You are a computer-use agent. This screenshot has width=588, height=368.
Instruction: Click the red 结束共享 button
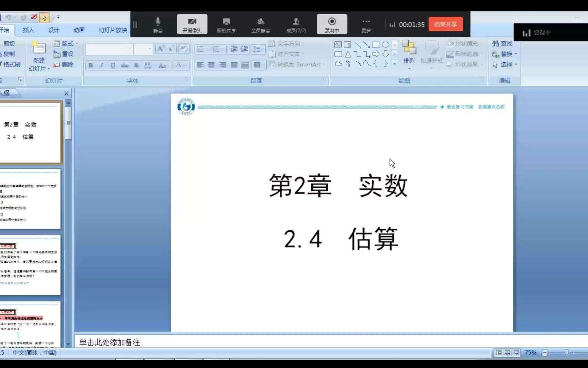pos(446,24)
